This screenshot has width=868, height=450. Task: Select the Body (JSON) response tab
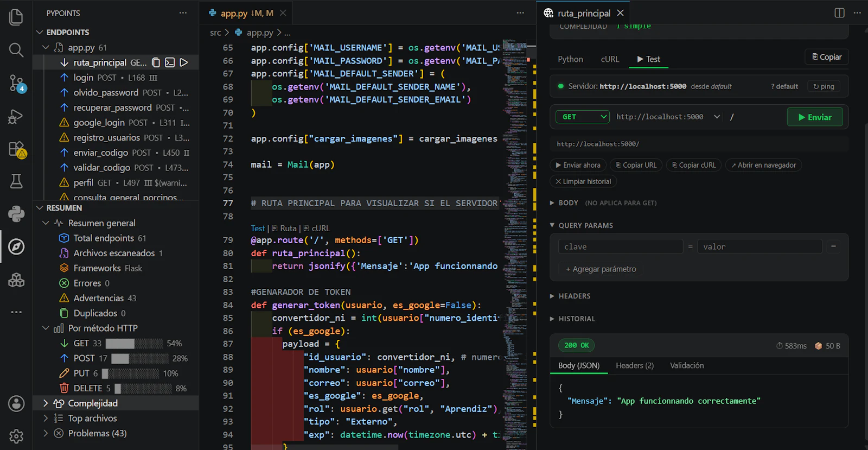click(x=579, y=366)
